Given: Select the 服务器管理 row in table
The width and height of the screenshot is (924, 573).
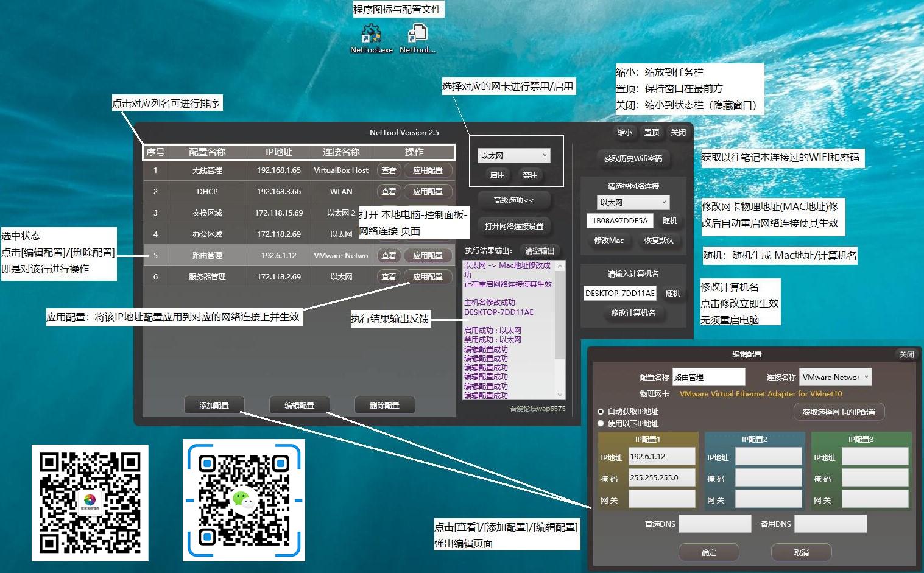Looking at the screenshot, I should [x=207, y=277].
